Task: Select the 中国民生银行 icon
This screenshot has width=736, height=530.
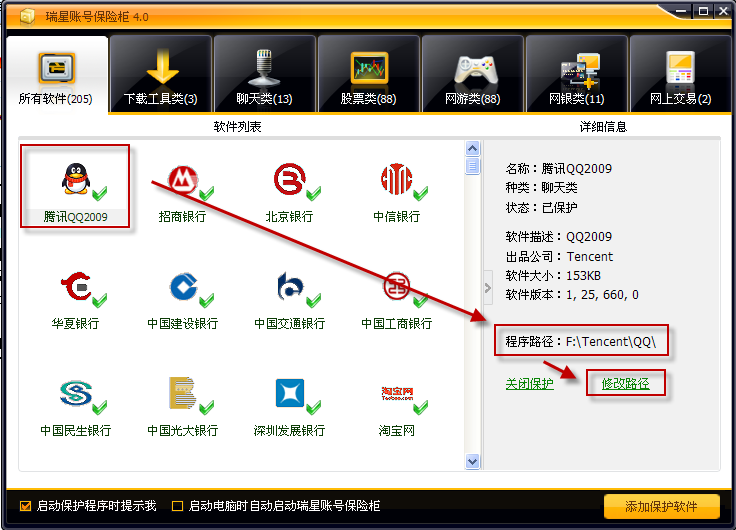Action: coord(76,393)
